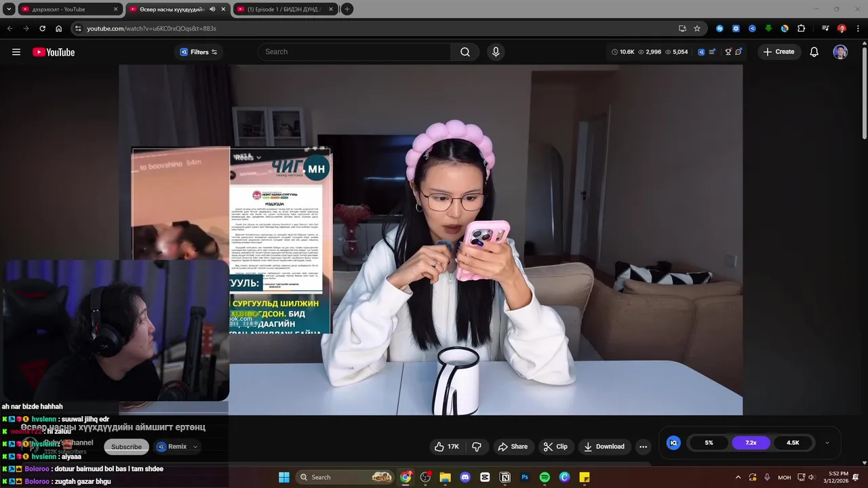
Task: Open vidIQ trophy icon in header
Action: (728, 52)
